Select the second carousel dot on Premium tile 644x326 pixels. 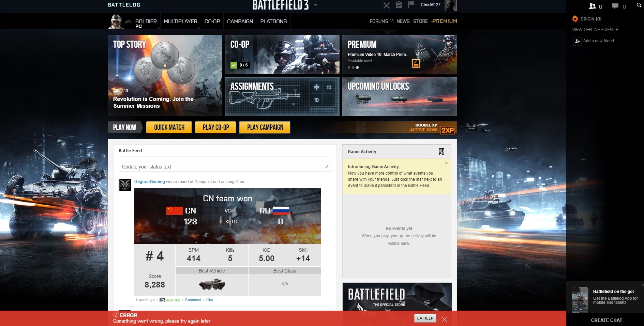point(353,68)
